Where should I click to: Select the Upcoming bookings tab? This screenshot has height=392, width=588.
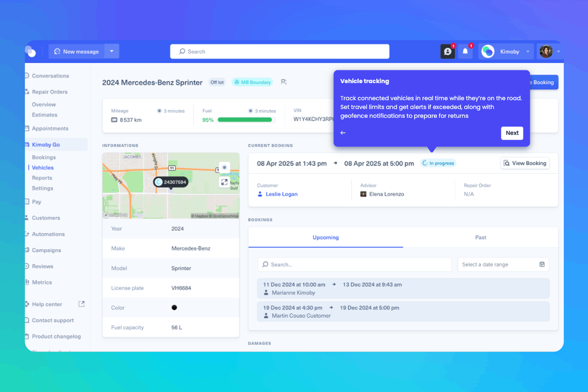326,237
